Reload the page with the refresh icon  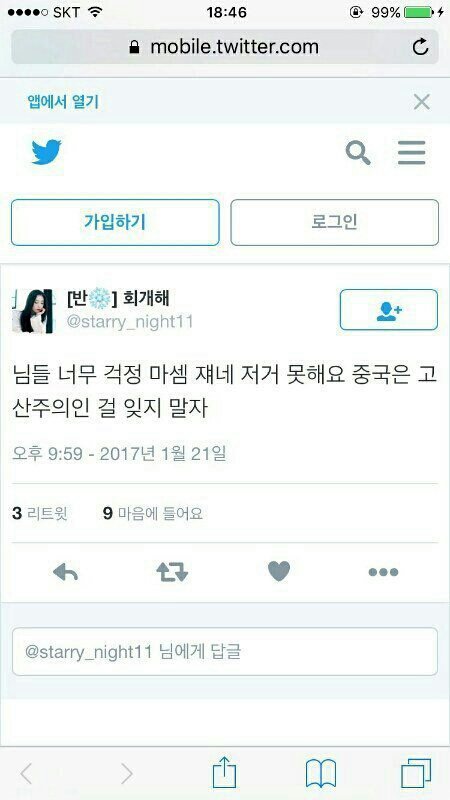420,47
